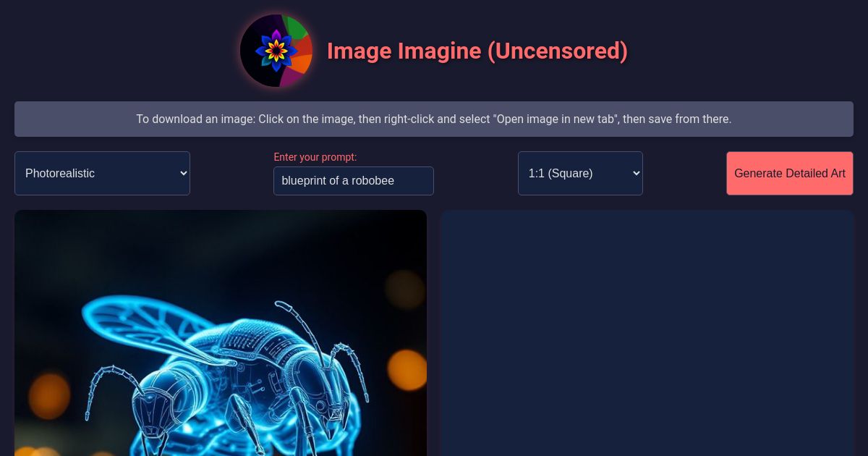Click the 'Enter your prompt:' label
This screenshot has width=868, height=456.
315,157
